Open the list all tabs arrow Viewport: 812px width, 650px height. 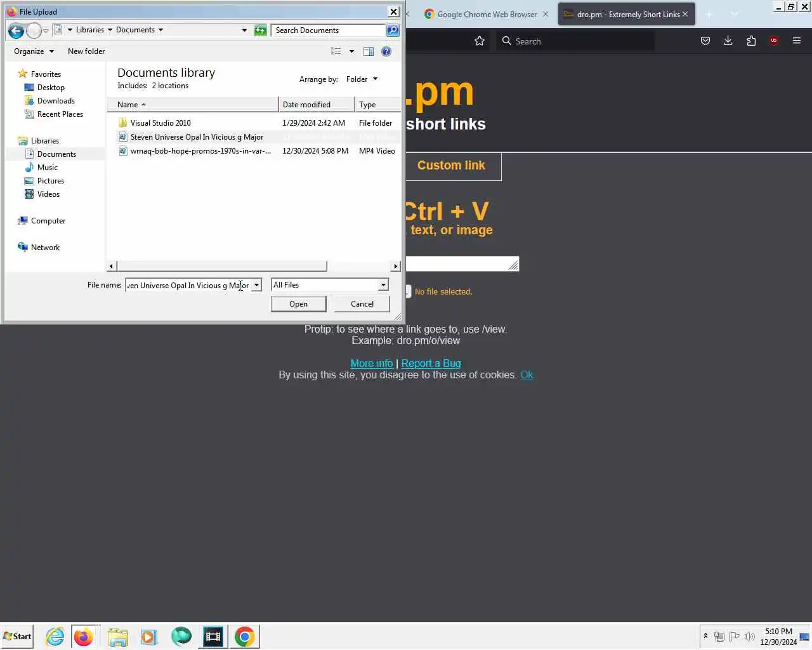(x=734, y=14)
